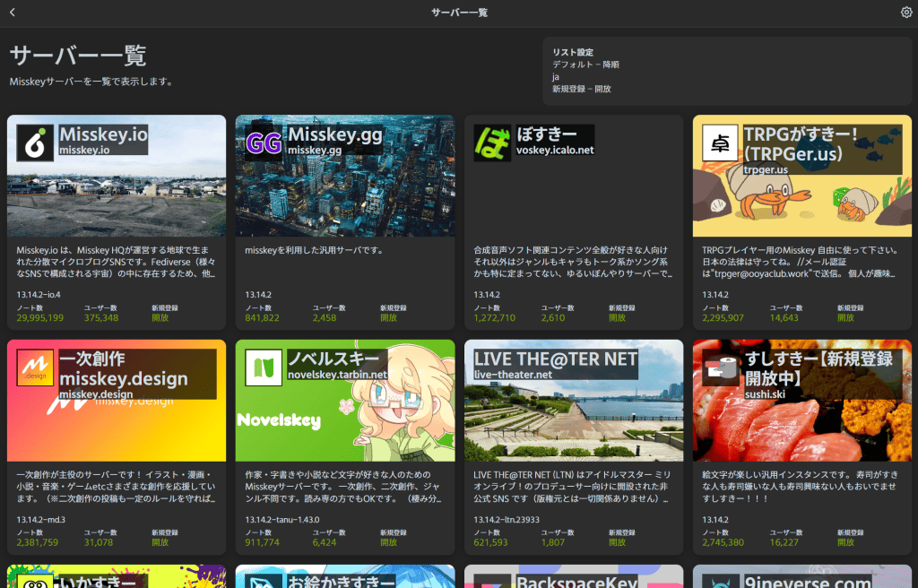Click the ノベルスキー description paragraph

[x=343, y=487]
